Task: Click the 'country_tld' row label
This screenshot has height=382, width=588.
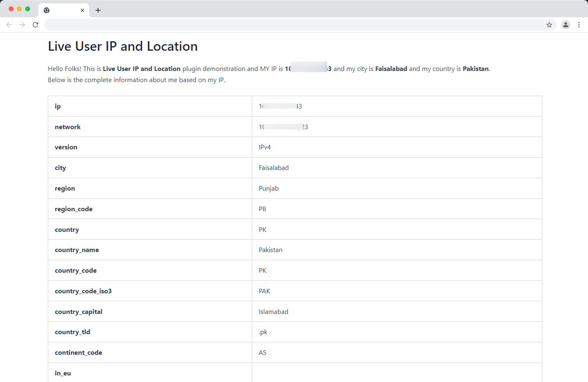Action: click(x=73, y=332)
